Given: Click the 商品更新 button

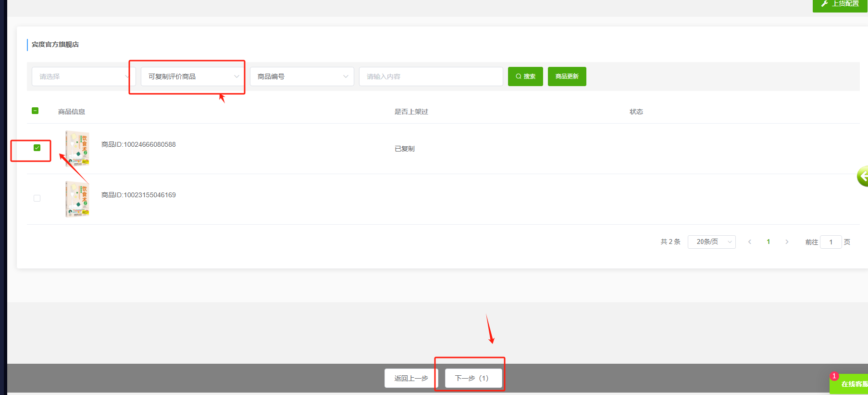Looking at the screenshot, I should (x=567, y=76).
